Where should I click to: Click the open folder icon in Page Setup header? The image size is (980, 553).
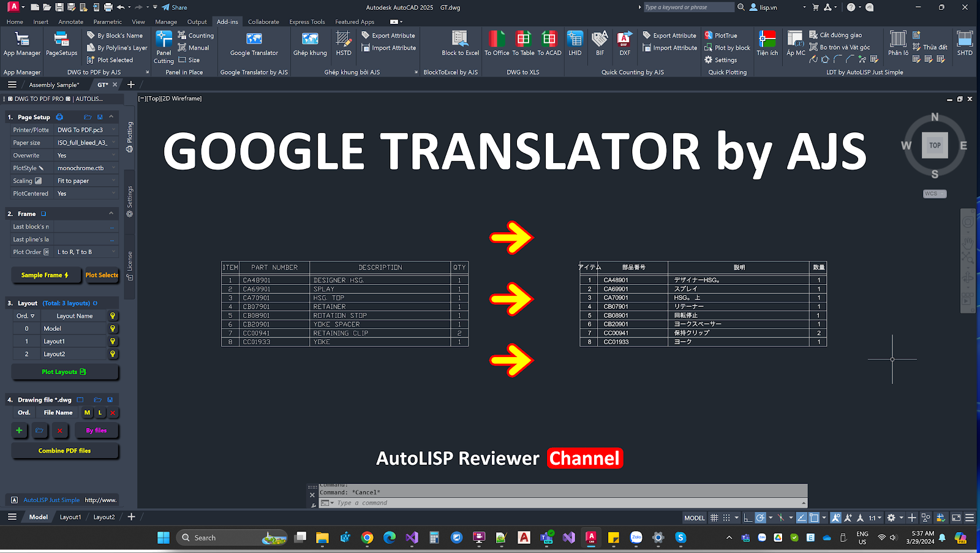(x=88, y=117)
